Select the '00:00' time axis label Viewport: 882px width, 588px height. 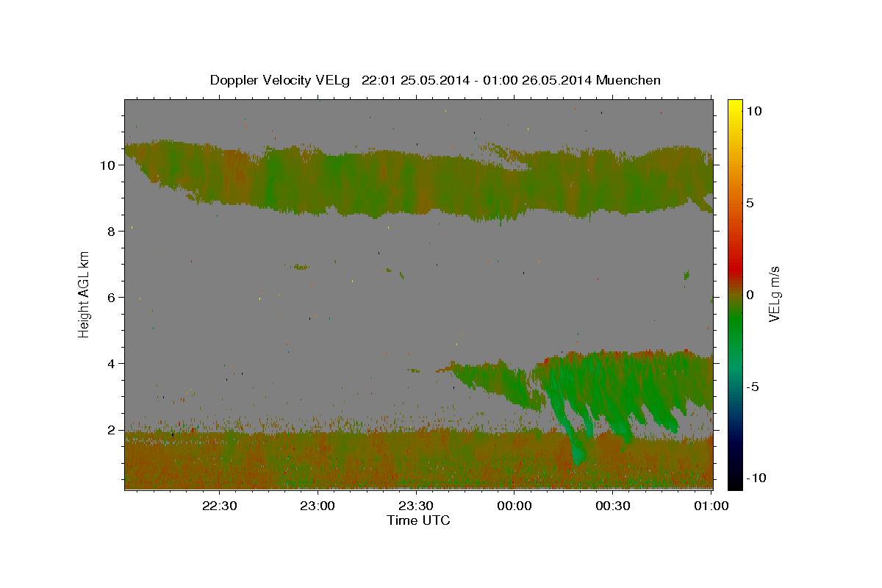point(514,506)
